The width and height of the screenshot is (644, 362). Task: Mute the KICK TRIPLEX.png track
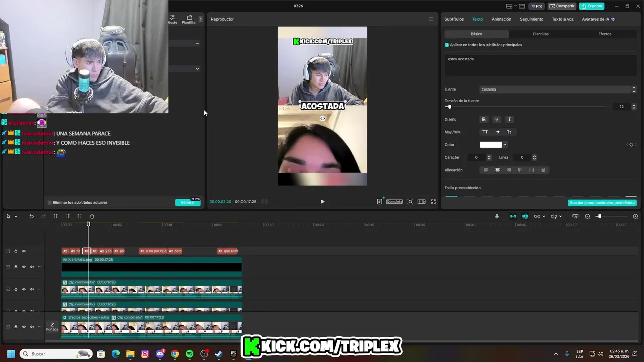pos(32,267)
